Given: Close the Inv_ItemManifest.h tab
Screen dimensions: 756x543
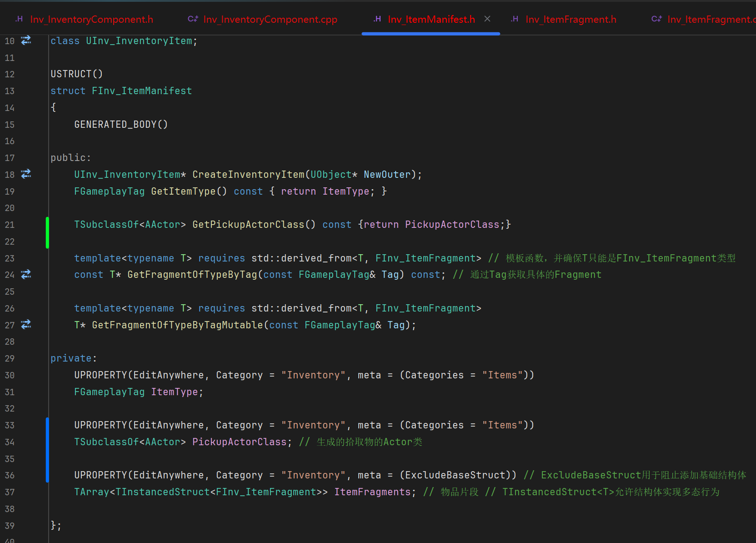Looking at the screenshot, I should 487,19.
